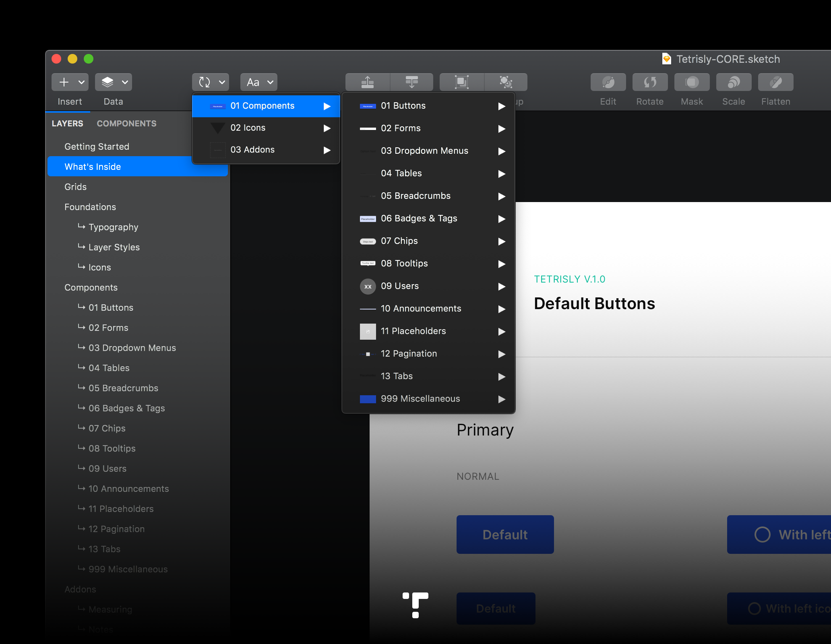Screen dimensions: 831x644
Task: Click the Forward arrange icon
Action: (367, 82)
